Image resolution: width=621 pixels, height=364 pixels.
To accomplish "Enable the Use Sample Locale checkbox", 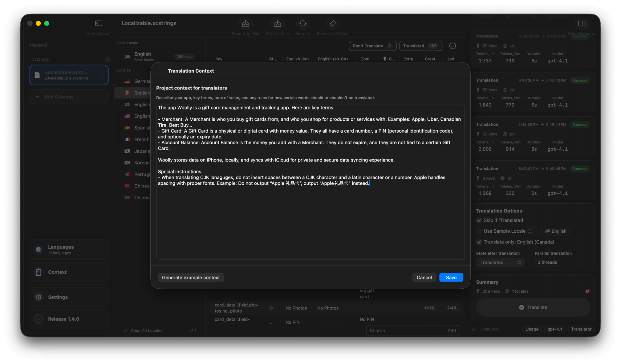I will 479,231.
